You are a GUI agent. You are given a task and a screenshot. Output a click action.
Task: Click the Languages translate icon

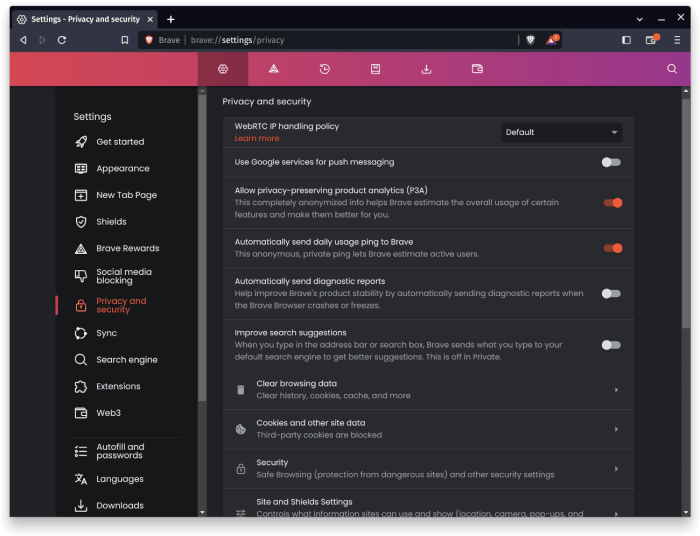point(81,479)
